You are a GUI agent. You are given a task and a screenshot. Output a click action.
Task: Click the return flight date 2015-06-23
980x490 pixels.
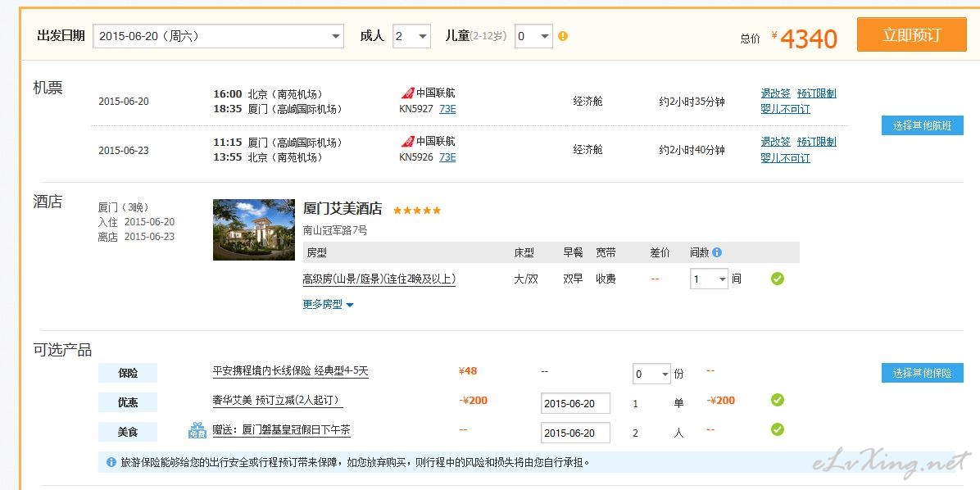(x=124, y=151)
